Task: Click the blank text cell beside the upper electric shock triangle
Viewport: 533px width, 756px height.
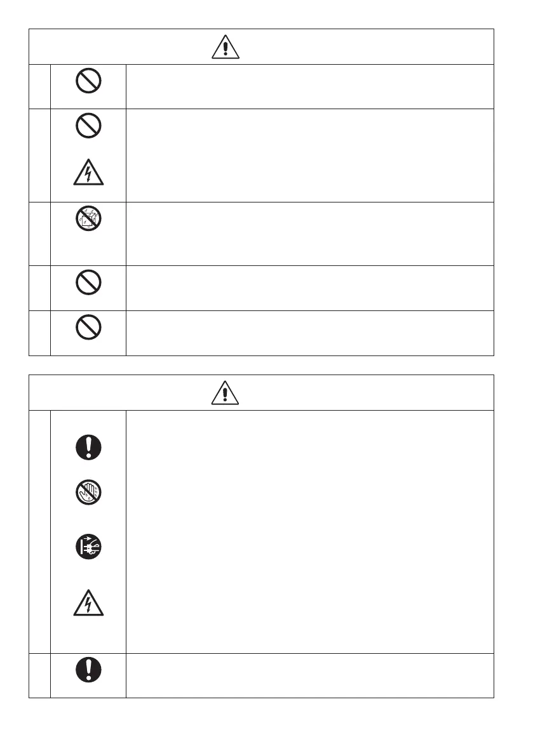Action: pyautogui.click(x=310, y=156)
